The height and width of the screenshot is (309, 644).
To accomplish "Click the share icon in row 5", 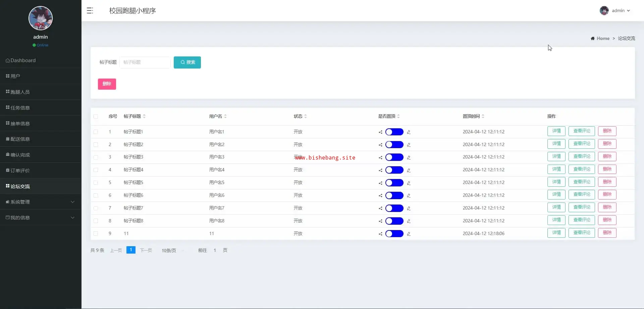I will tap(380, 183).
